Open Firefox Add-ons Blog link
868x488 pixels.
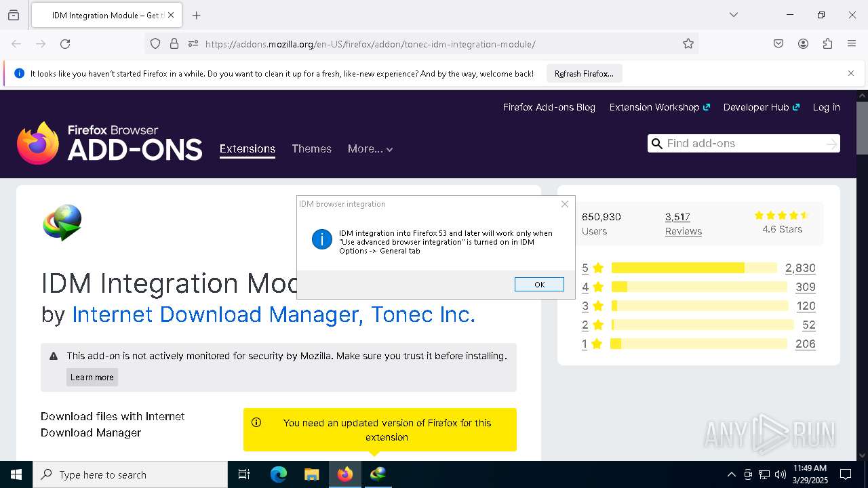pos(549,107)
